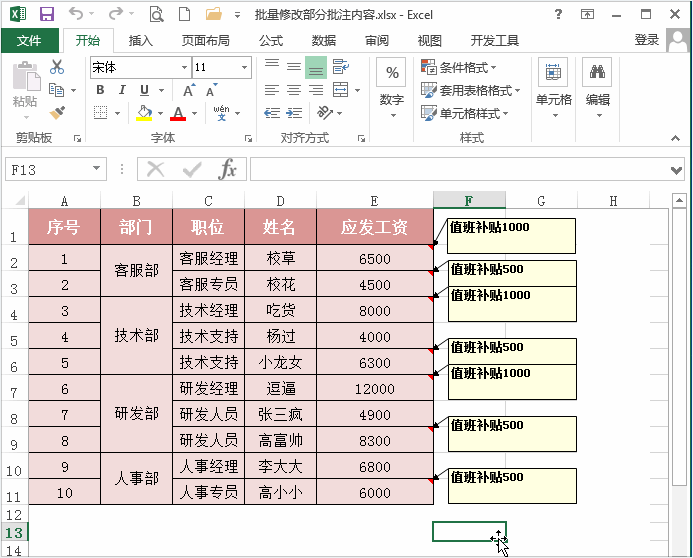Screen dimensions: 693x558
Task: Switch to the 审阅 tab
Action: 377,41
